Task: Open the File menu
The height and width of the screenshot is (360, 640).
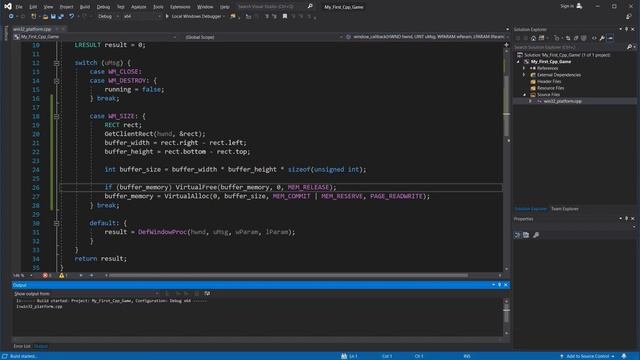Action: point(19,7)
